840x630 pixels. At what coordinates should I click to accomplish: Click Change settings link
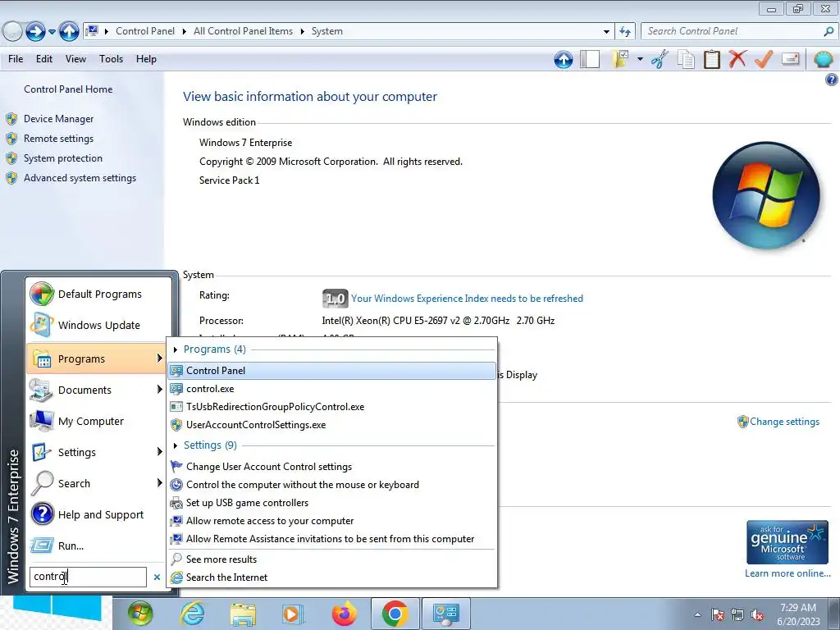(784, 422)
